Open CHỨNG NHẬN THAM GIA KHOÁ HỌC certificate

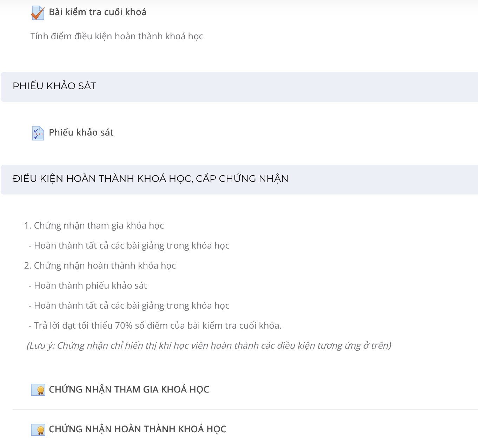(x=129, y=389)
